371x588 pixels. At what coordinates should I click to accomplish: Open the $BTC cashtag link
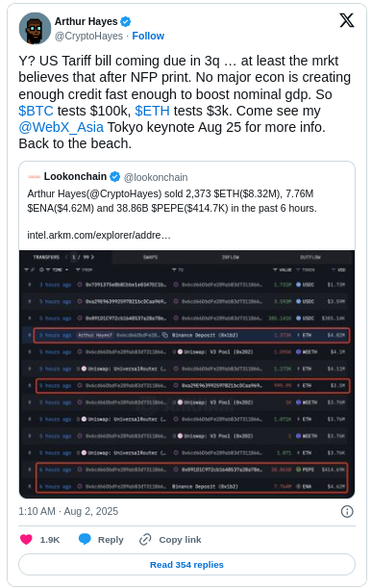(x=36, y=111)
